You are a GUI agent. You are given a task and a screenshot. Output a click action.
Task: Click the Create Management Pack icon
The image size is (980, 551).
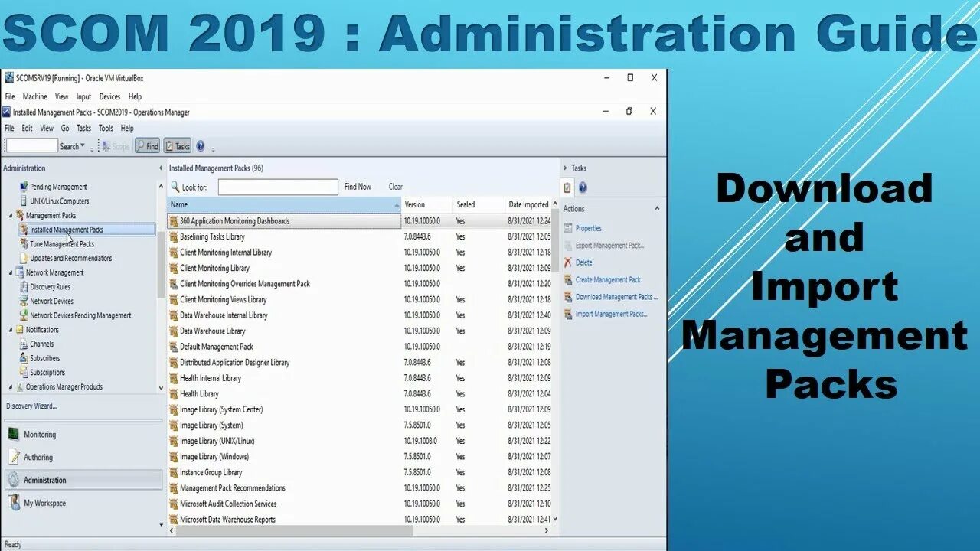(x=568, y=280)
